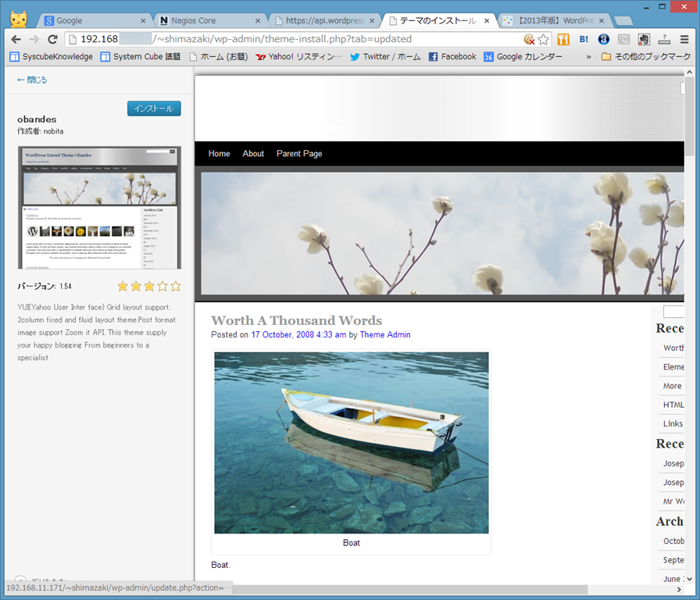Close the api.wordpress tab

click(x=372, y=20)
